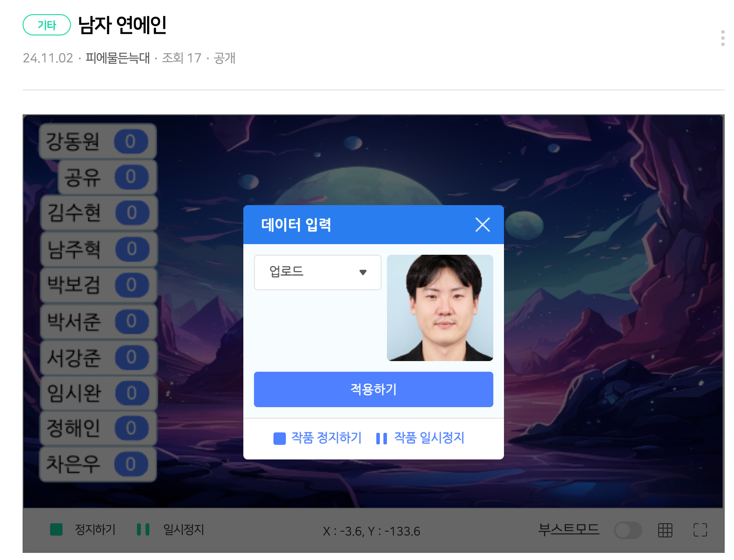This screenshot has width=734, height=560.
Task: Click the 기타 category tag
Action: click(x=47, y=25)
